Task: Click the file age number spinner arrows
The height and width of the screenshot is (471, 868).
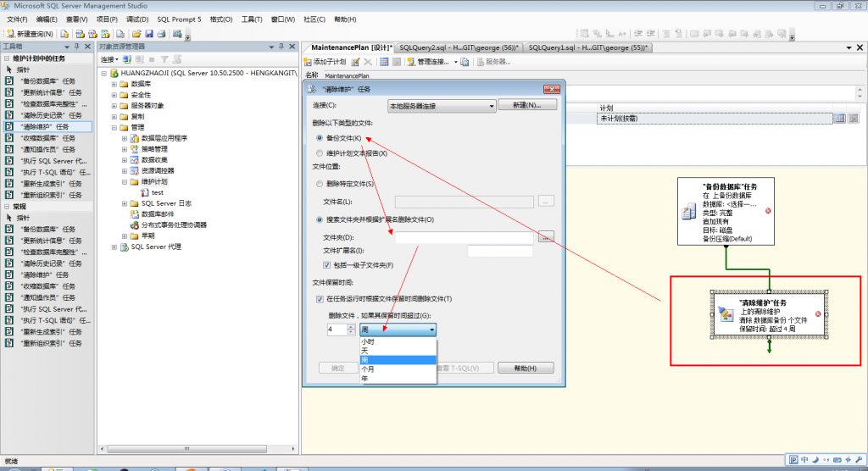Action: (351, 330)
